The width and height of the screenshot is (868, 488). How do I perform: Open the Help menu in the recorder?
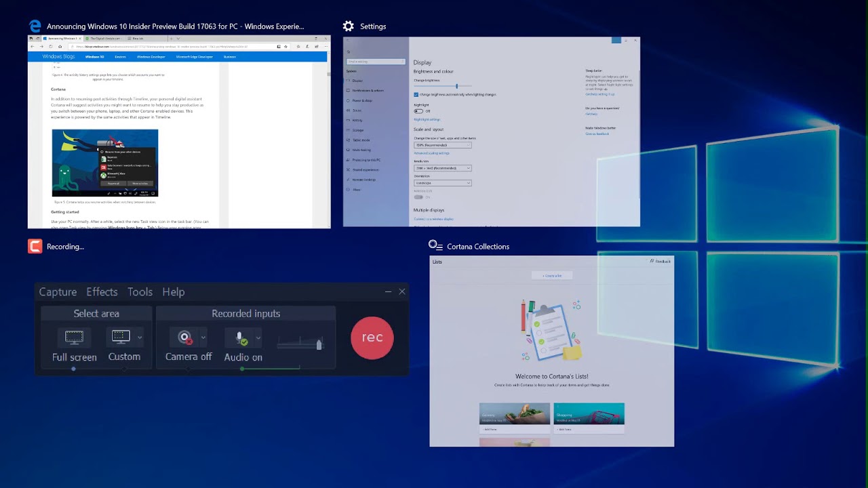click(174, 291)
